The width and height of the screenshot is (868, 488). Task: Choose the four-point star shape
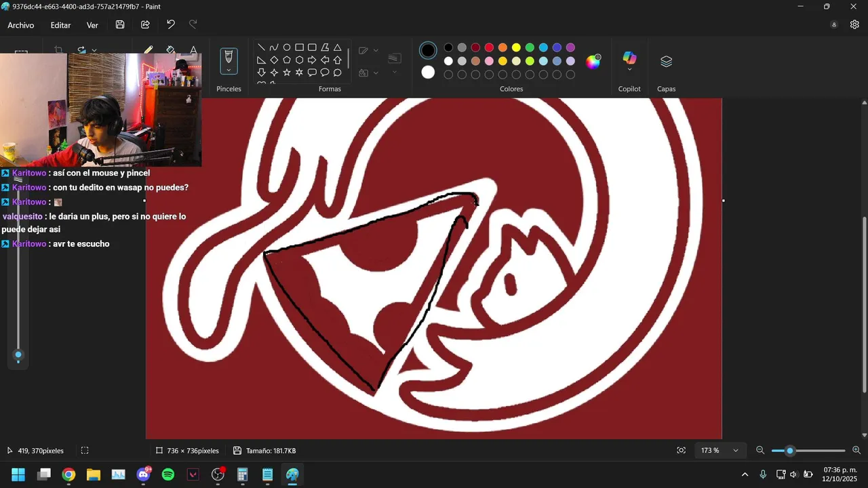(274, 73)
